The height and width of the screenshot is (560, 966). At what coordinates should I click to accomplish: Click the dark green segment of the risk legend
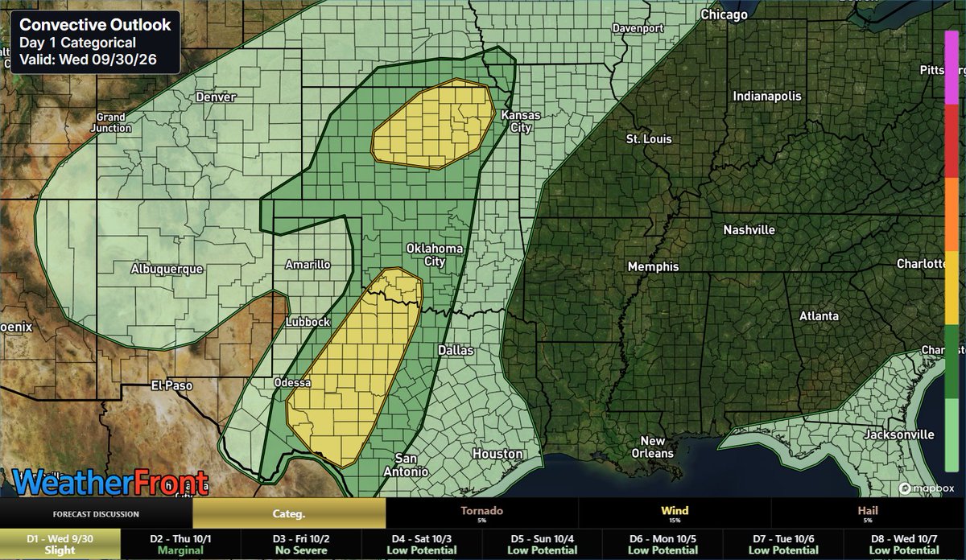pyautogui.click(x=951, y=360)
